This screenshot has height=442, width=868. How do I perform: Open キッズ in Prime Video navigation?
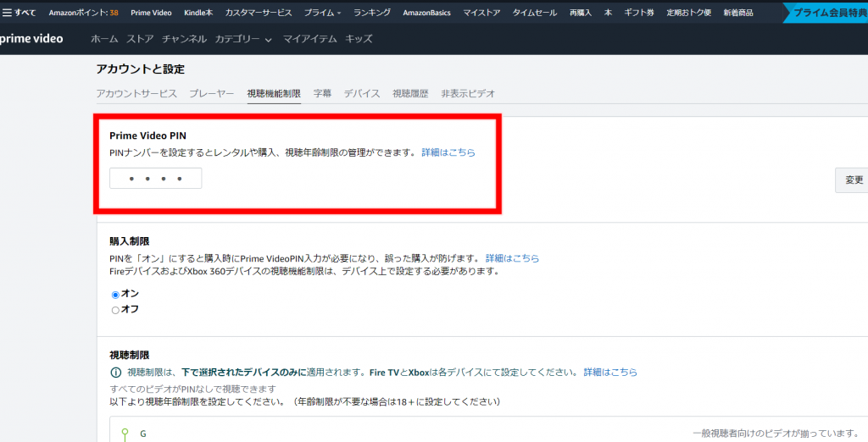tap(359, 40)
